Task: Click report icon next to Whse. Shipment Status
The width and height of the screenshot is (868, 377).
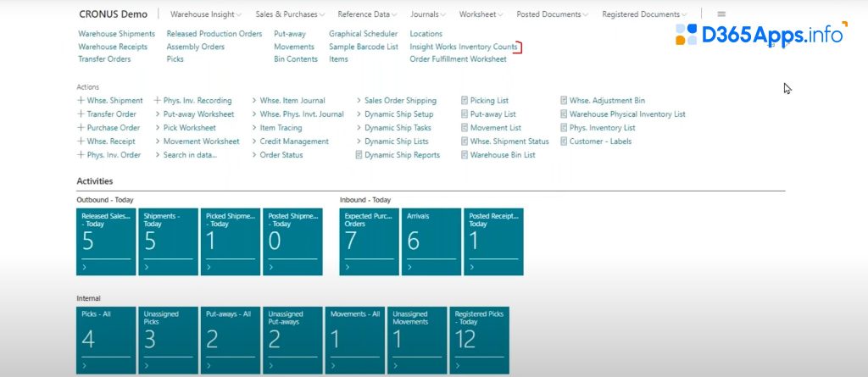Action: (x=465, y=141)
